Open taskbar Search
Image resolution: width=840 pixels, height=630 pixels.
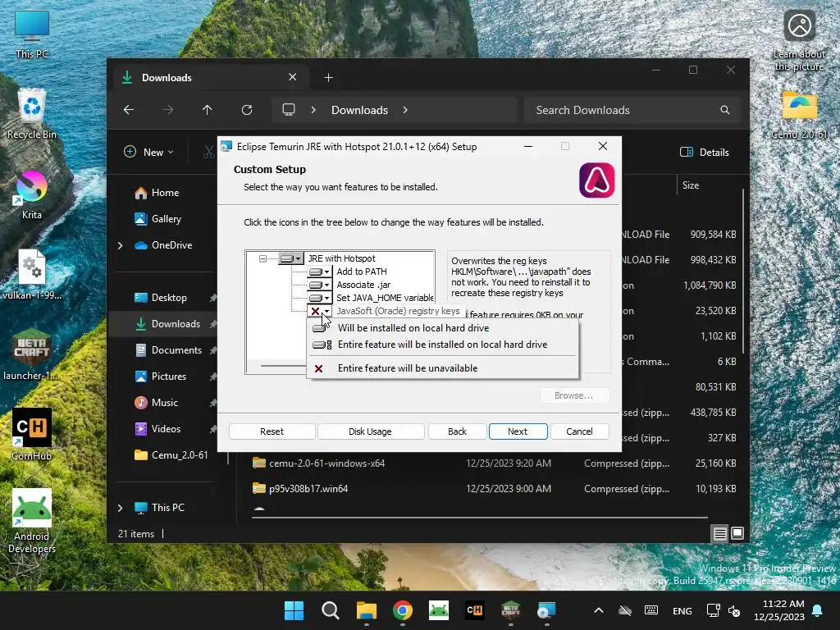pyautogui.click(x=330, y=610)
